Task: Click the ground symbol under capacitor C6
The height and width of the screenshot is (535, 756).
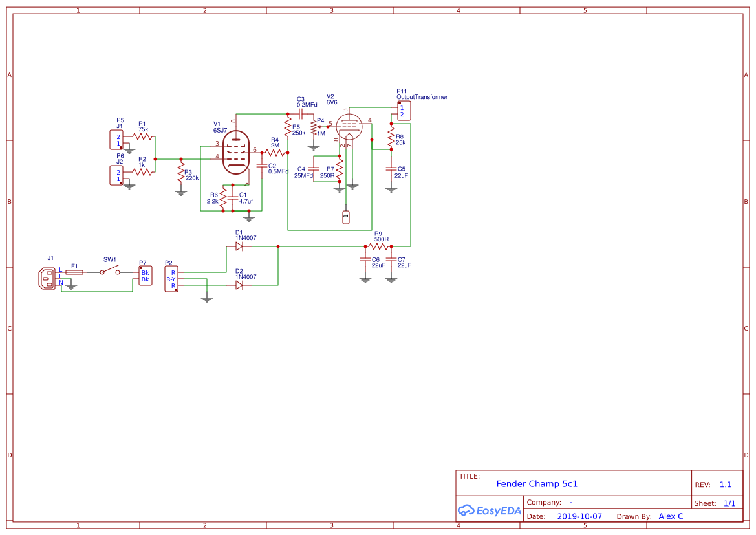Action: click(365, 279)
